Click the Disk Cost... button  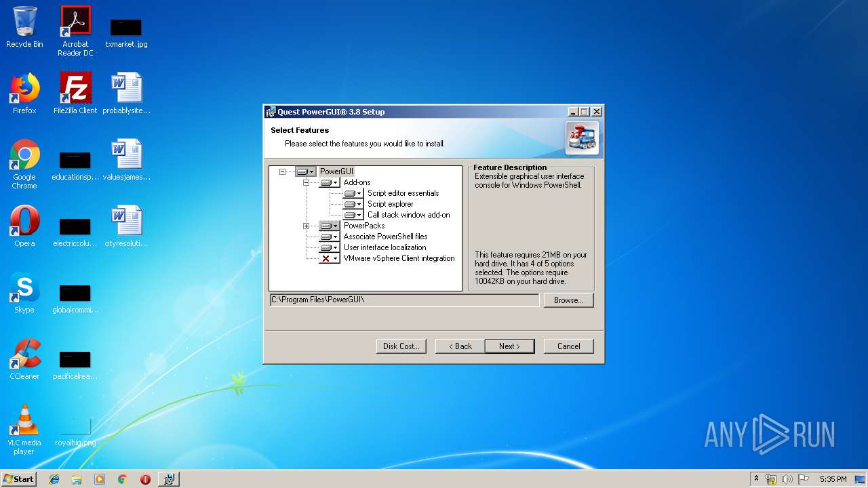pyautogui.click(x=401, y=346)
